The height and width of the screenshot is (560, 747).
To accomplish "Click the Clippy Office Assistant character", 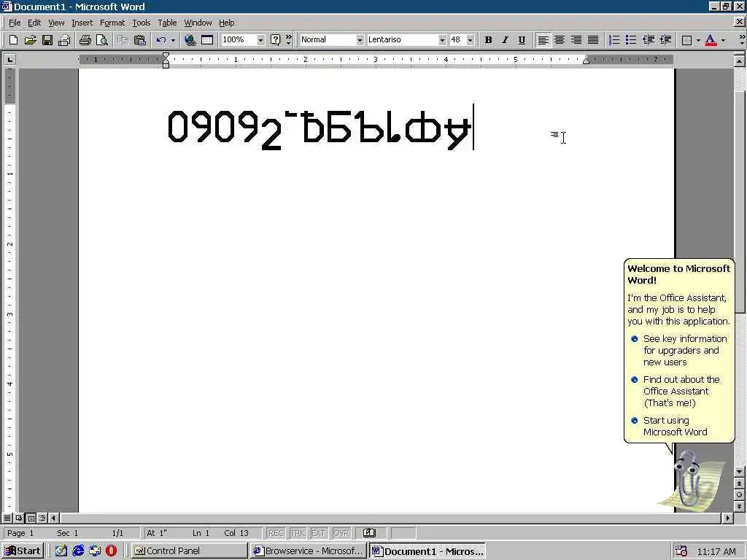I will click(x=689, y=480).
